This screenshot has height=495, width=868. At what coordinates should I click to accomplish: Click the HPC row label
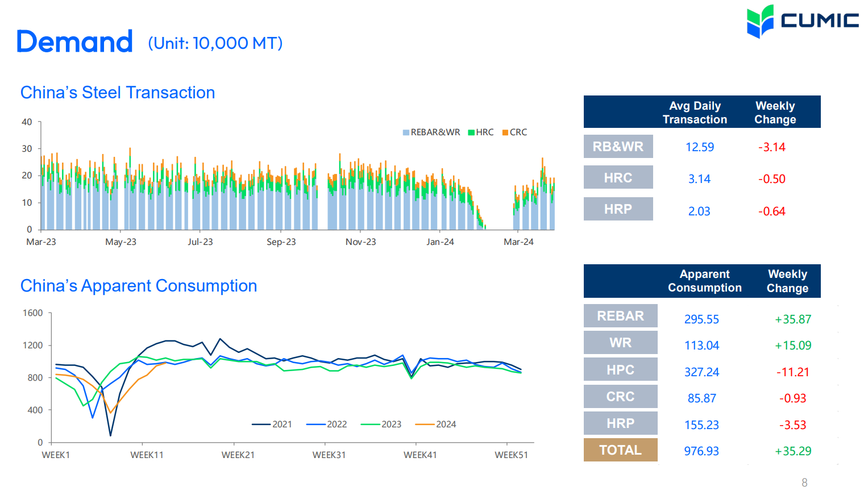click(x=620, y=369)
